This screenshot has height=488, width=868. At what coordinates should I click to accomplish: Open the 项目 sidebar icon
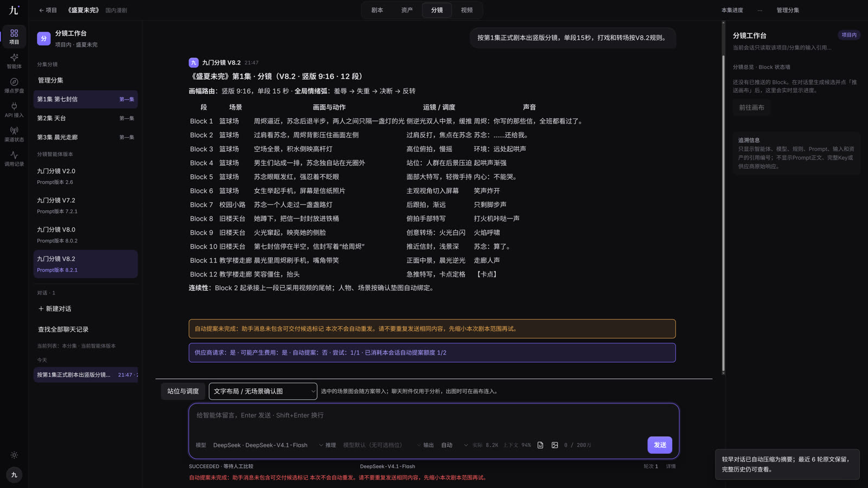14,36
